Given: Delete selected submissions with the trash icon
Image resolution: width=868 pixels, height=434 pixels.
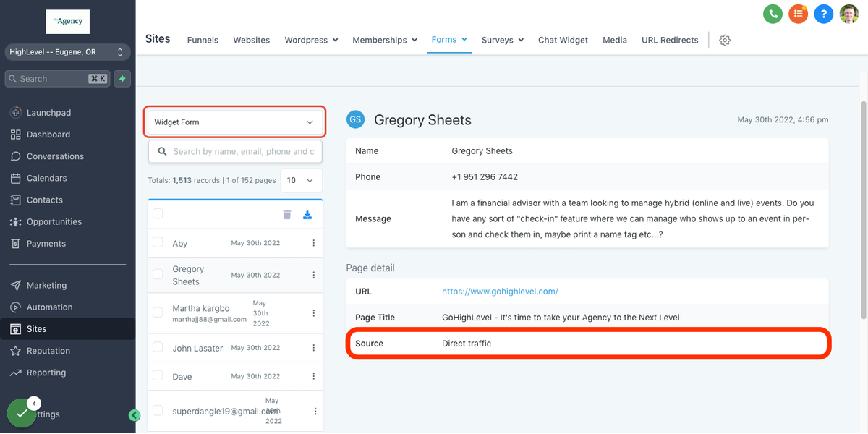Looking at the screenshot, I should click(x=287, y=214).
